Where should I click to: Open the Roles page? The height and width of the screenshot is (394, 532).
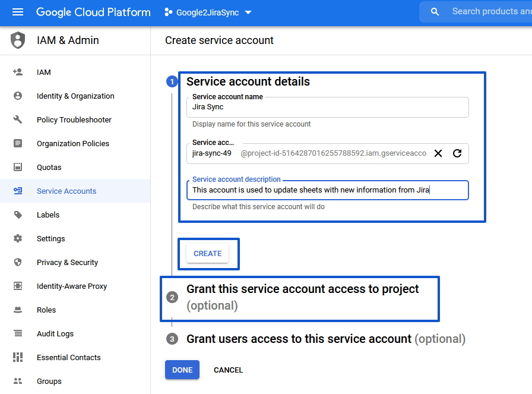pyautogui.click(x=46, y=310)
